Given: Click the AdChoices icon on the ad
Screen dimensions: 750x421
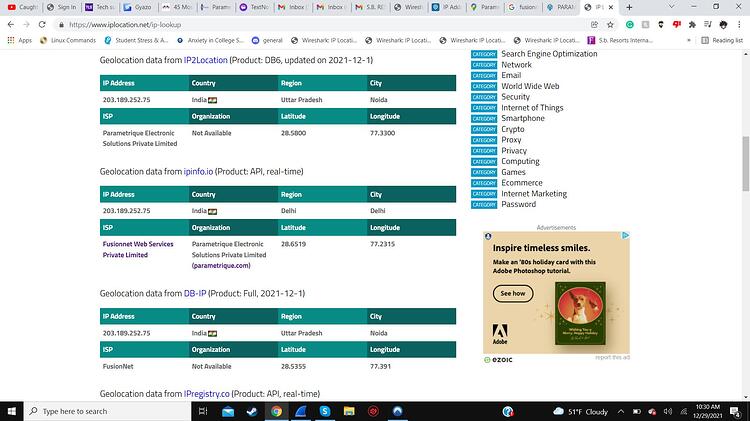Looking at the screenshot, I should point(625,235).
